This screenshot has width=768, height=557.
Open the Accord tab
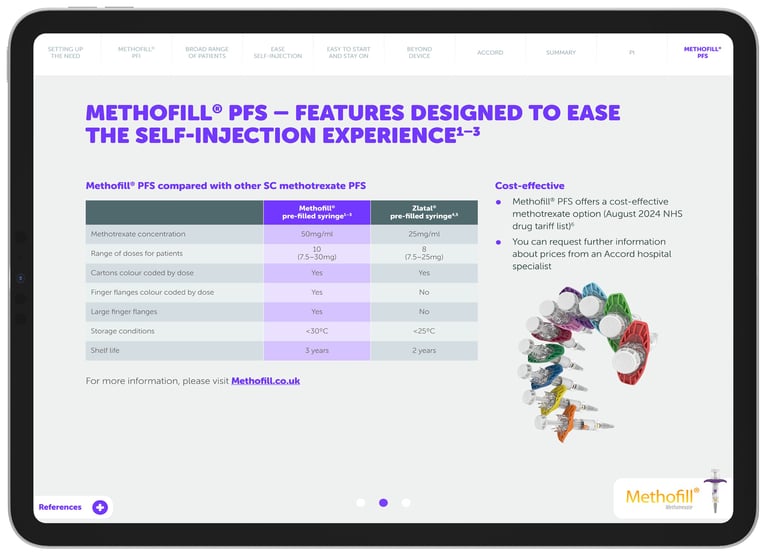click(490, 52)
